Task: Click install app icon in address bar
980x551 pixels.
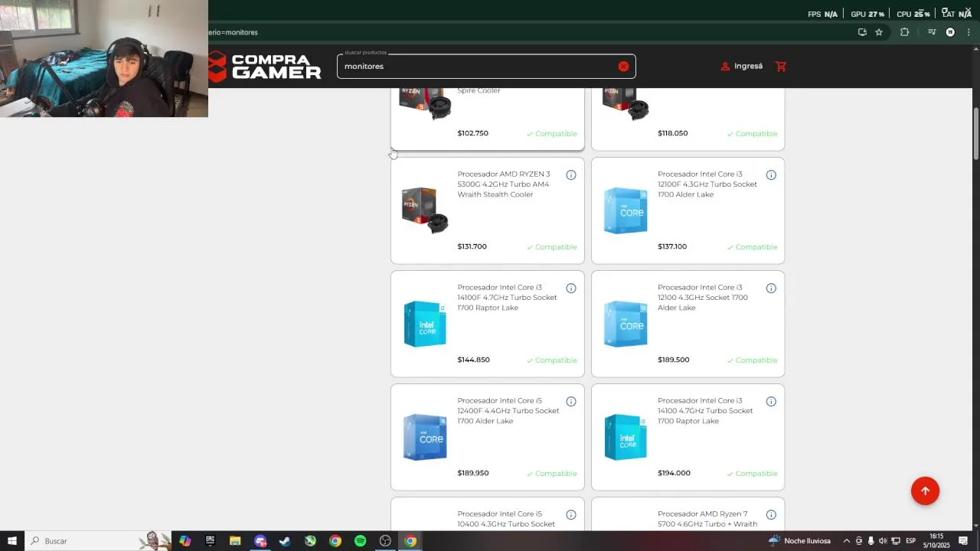Action: [x=862, y=32]
